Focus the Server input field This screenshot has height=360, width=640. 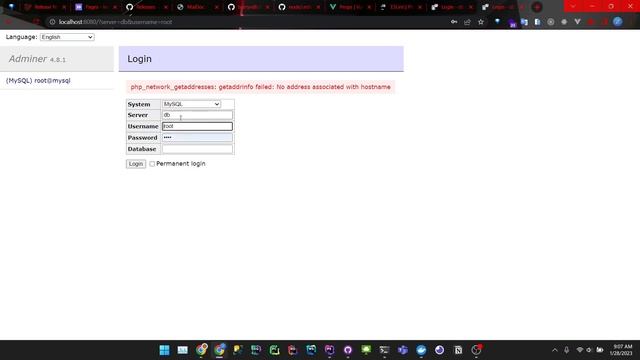tap(197, 115)
